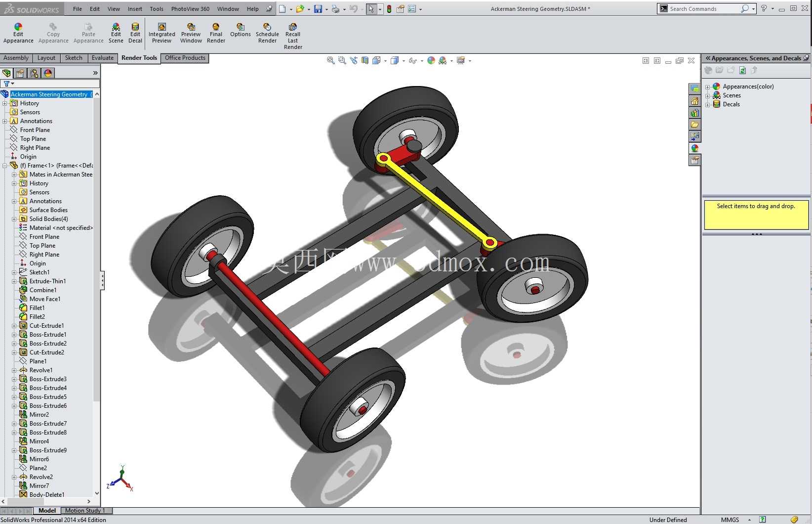Viewport: 812px width, 524px height.
Task: Open the DisplayManager tab
Action: [48, 73]
